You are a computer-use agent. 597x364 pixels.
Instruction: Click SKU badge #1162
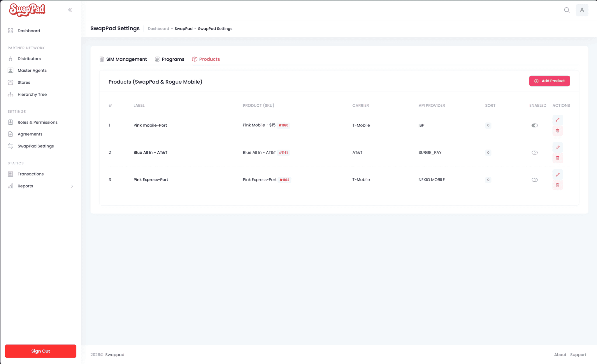[284, 180]
